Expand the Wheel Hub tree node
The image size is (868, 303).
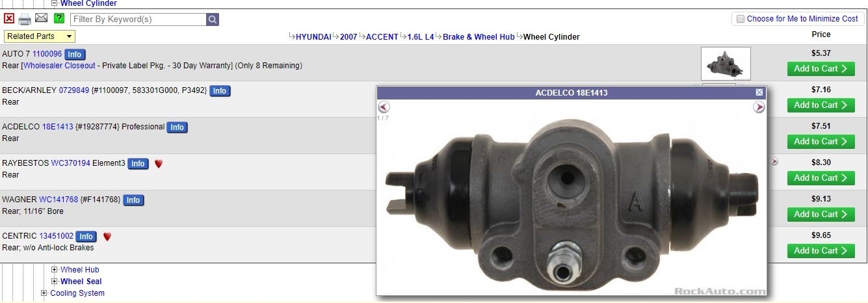55,270
